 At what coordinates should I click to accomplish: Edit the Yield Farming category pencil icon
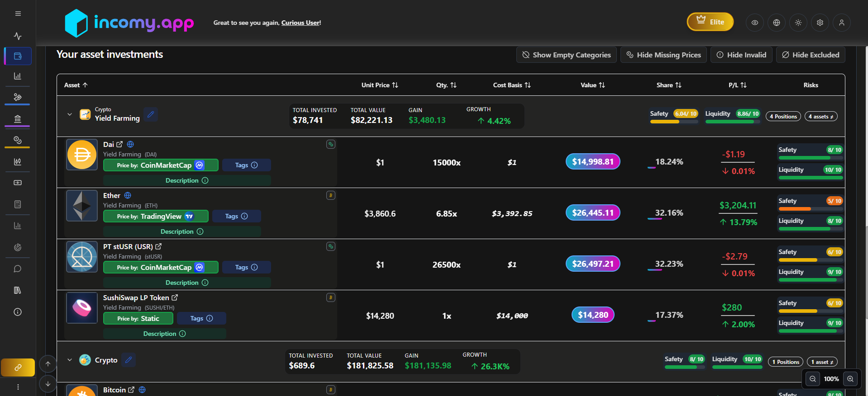pos(151,114)
